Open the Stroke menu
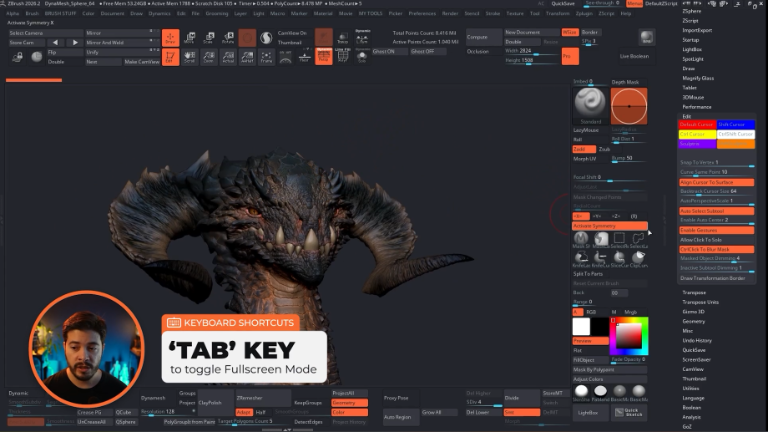Screen dimensions: 768x432 pos(493,13)
